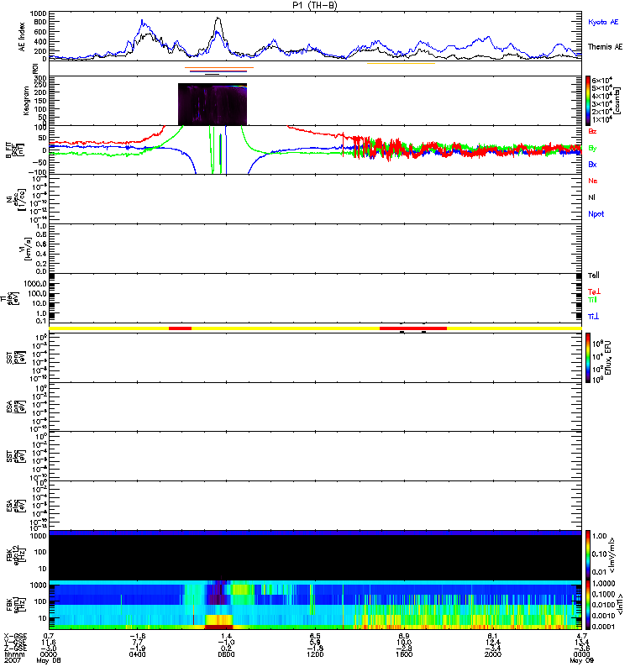This screenshot has width=630, height=672.
Task: Click the "2000" time axis label
Action: click(x=493, y=654)
